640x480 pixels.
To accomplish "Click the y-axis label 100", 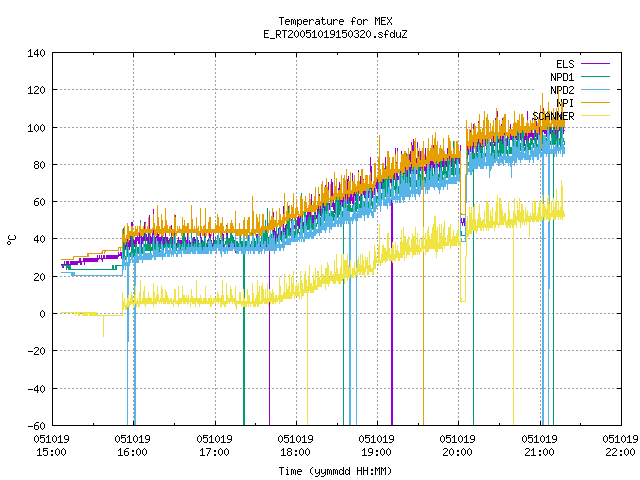I will [x=36, y=128].
